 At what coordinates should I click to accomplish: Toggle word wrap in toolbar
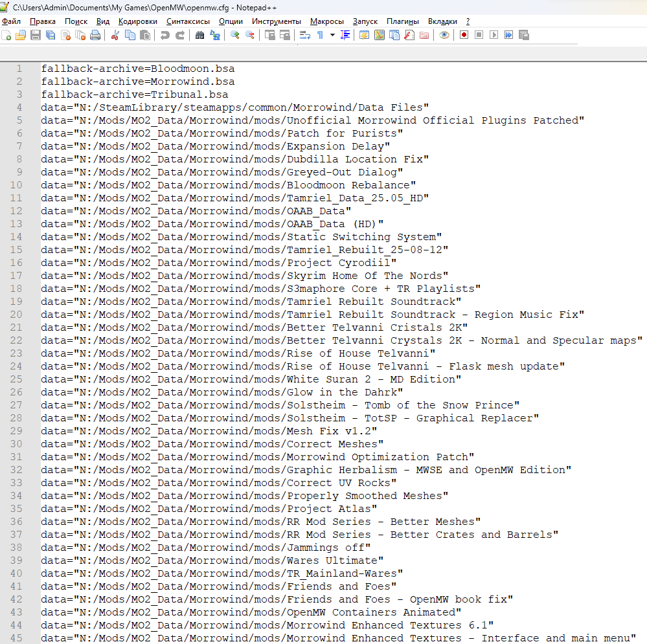[305, 36]
